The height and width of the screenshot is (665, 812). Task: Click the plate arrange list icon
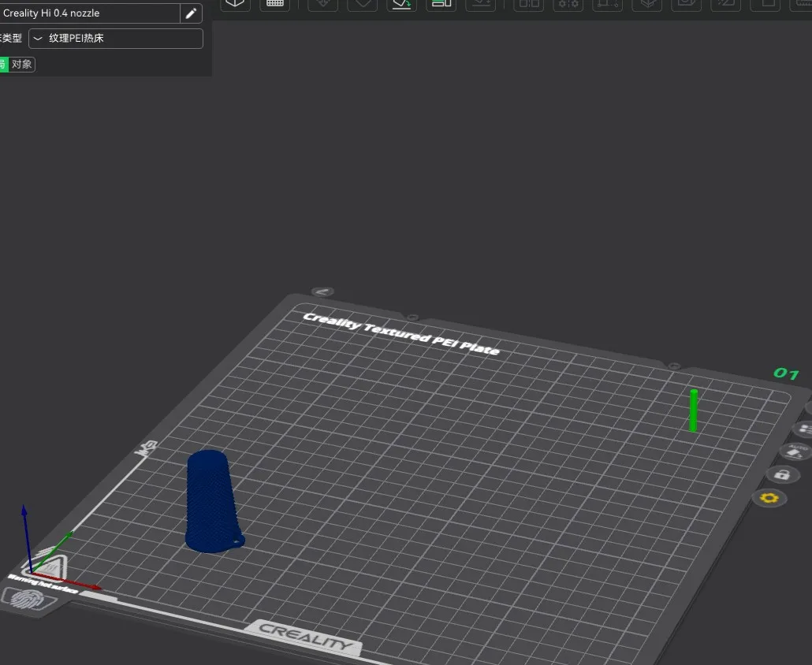click(x=803, y=429)
